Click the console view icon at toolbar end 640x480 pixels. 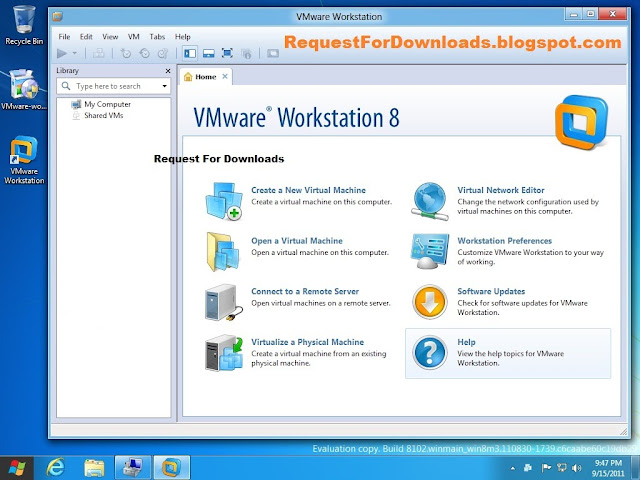(273, 53)
